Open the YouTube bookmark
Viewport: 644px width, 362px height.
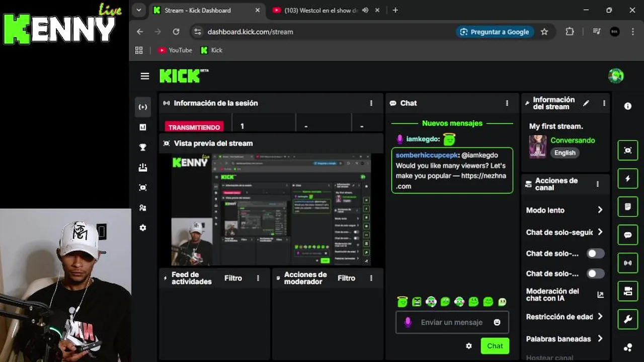click(175, 50)
